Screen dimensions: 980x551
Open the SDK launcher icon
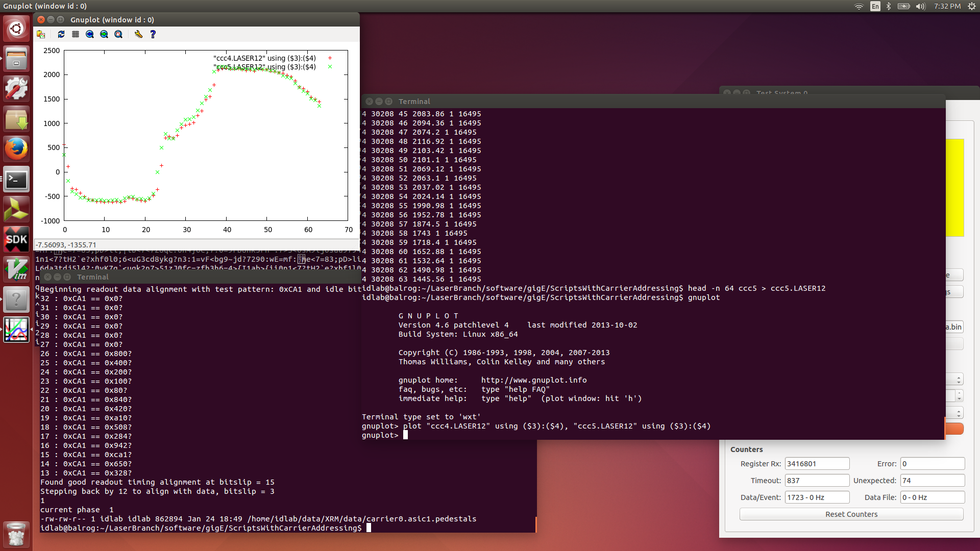(x=16, y=240)
